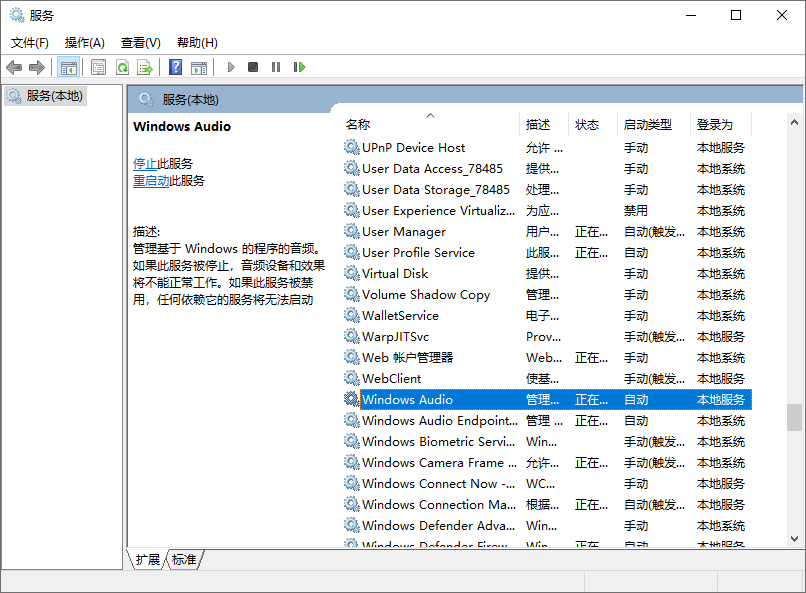
Task: Click the Pause Service toolbar icon
Action: 276,67
